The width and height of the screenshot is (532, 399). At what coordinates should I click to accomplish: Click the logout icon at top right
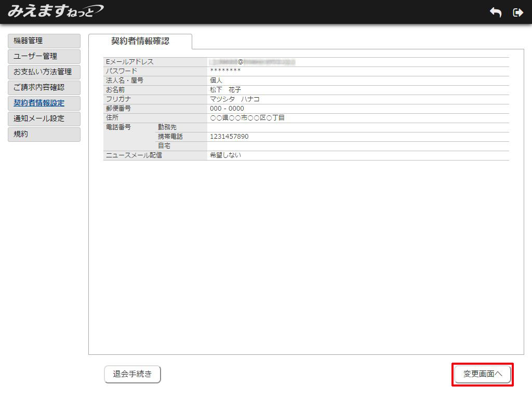[517, 12]
